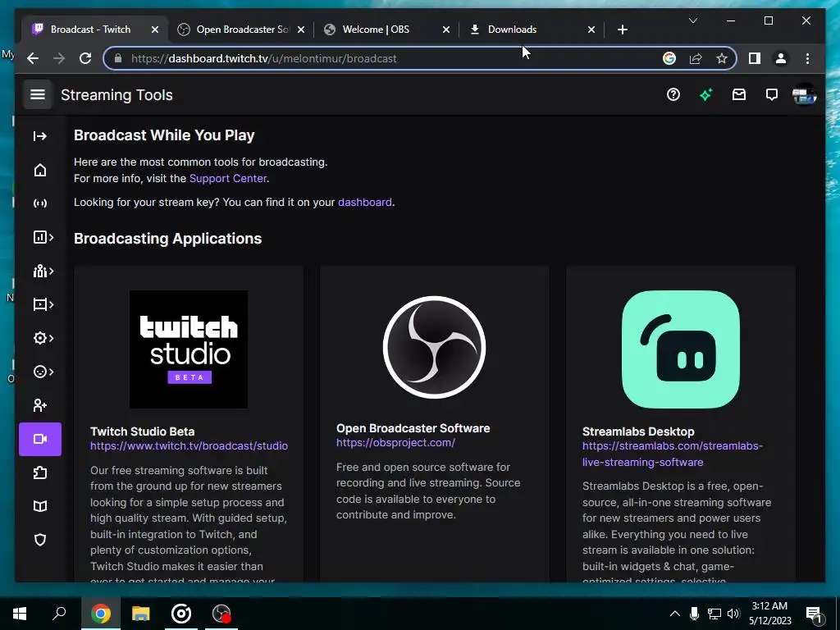Expand the Viewer Rewards smiley icon in sidebar
The height and width of the screenshot is (630, 840).
click(43, 372)
